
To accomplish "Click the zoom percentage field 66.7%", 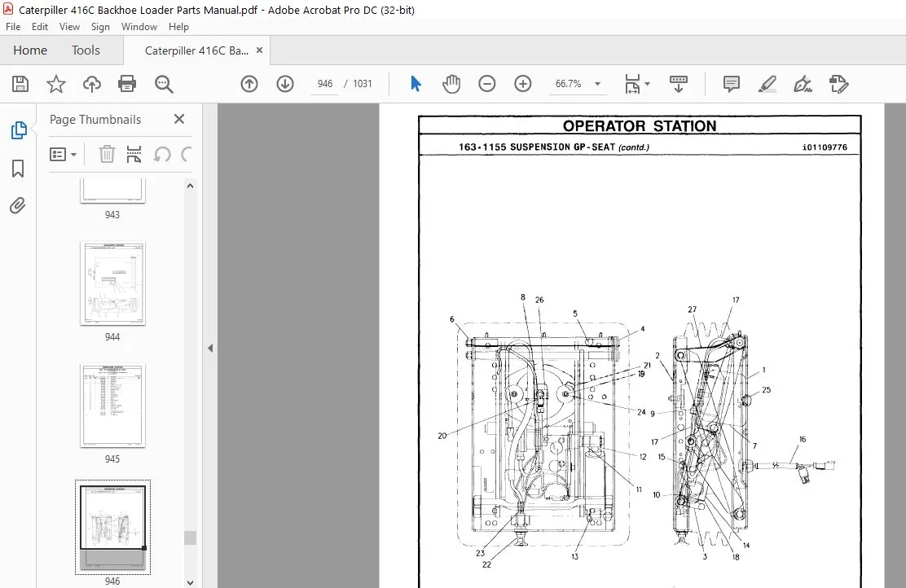I will click(x=568, y=84).
